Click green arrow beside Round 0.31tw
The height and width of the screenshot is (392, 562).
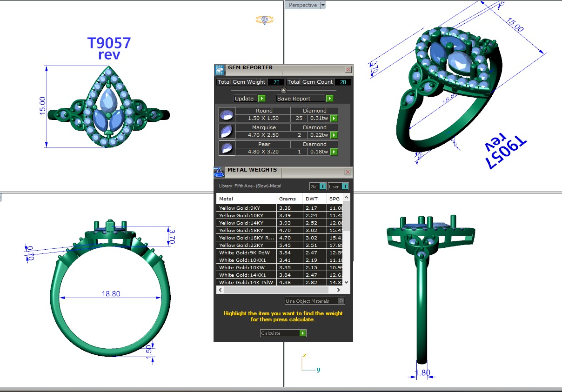click(x=334, y=119)
